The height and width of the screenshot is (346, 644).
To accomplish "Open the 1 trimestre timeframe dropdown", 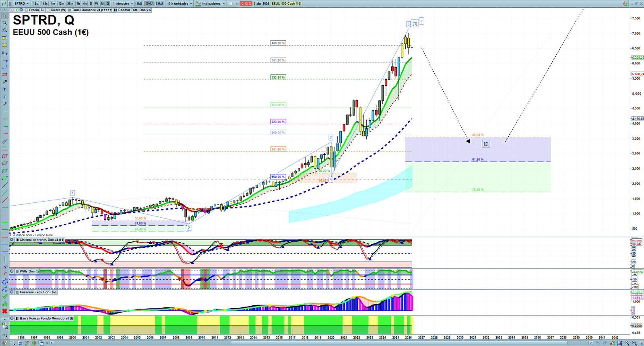I will pos(123,4).
